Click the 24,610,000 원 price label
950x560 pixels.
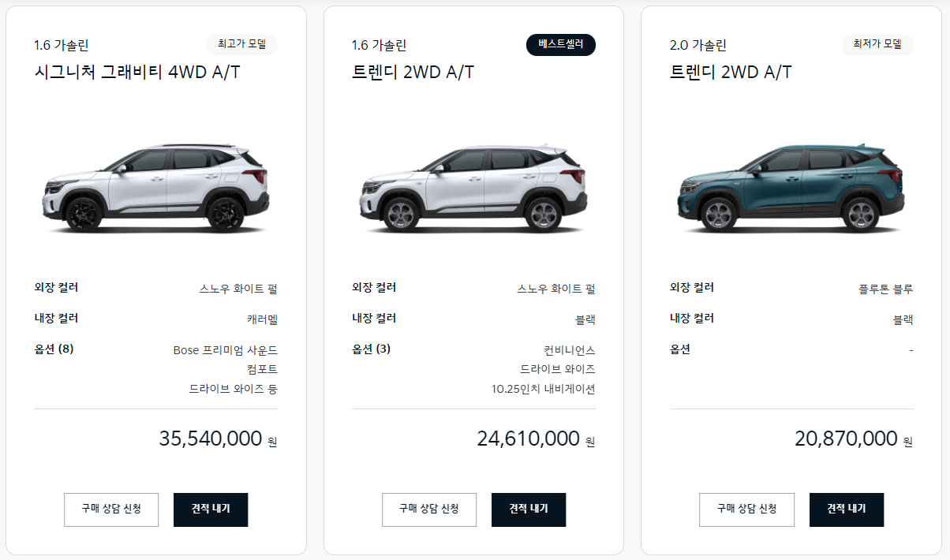529,439
